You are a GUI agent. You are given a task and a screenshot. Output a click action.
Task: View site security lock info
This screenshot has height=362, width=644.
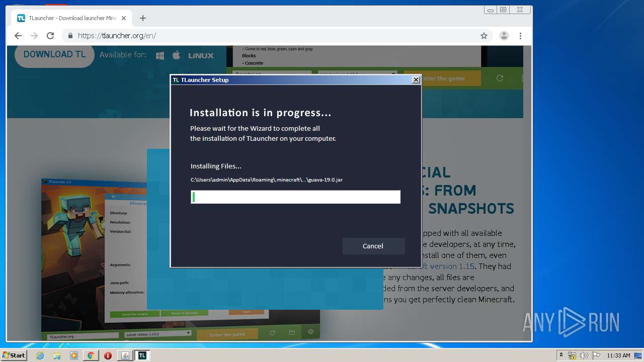point(70,36)
